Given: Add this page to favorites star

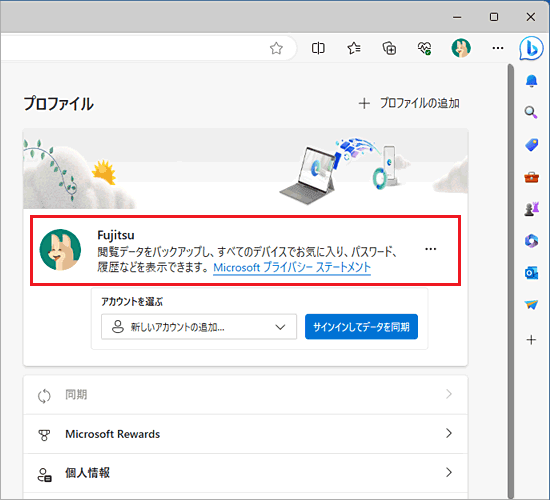Looking at the screenshot, I should (x=276, y=48).
